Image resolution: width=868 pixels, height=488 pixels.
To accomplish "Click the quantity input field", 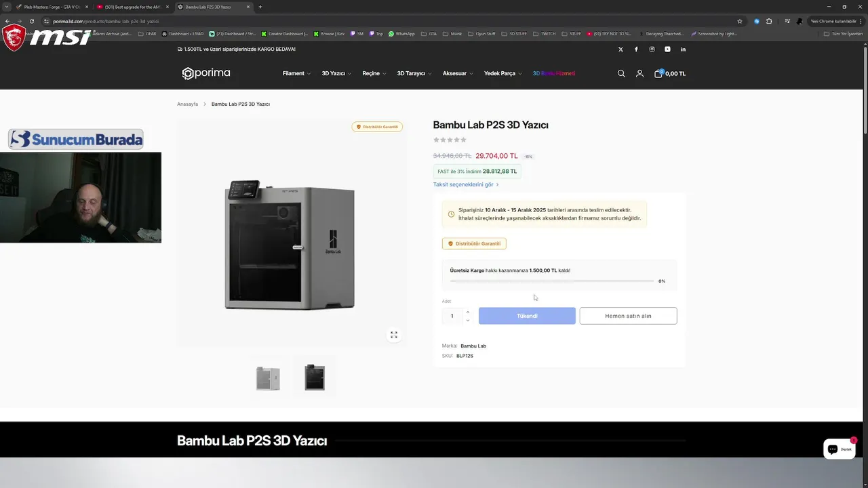I will coord(452,316).
